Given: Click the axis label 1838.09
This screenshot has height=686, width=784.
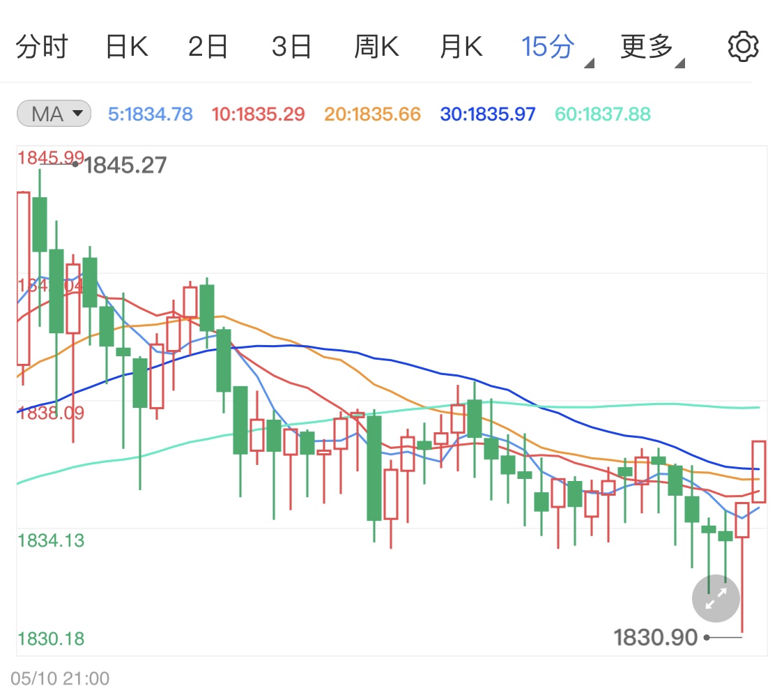Looking at the screenshot, I should click(x=50, y=413).
